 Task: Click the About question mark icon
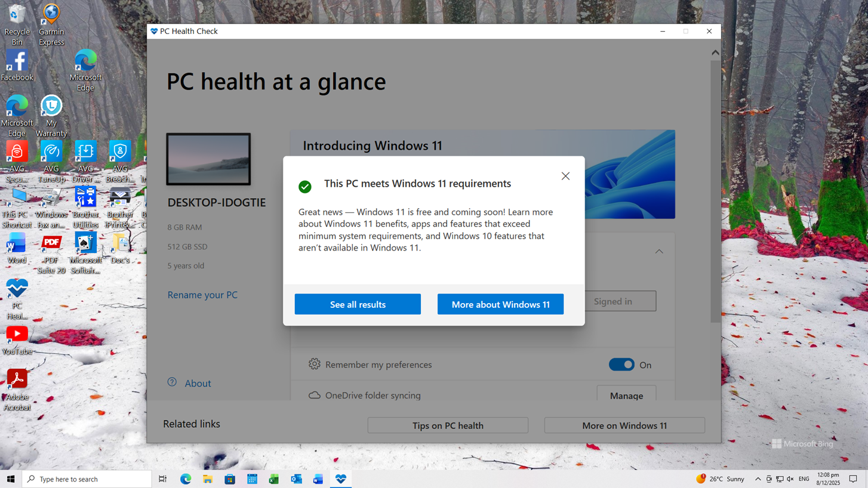click(172, 382)
